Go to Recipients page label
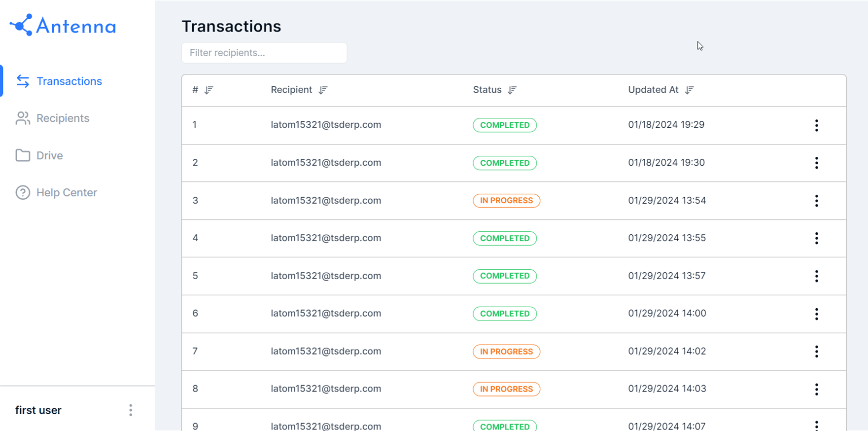Viewport: 868px width, 431px height. click(63, 118)
